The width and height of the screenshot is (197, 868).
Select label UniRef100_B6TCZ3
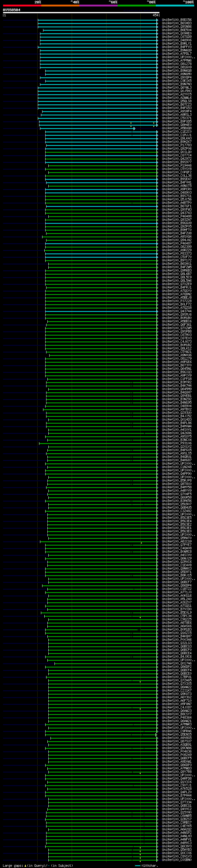(177, 104)
